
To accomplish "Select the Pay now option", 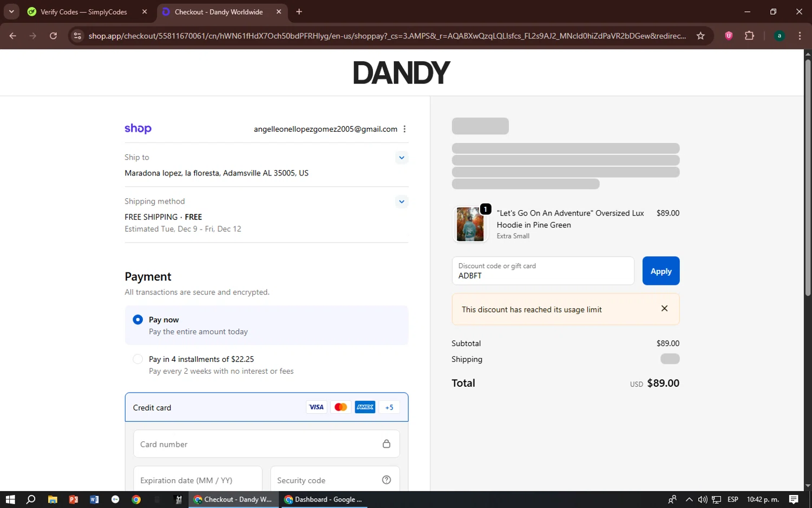I will tap(137, 320).
